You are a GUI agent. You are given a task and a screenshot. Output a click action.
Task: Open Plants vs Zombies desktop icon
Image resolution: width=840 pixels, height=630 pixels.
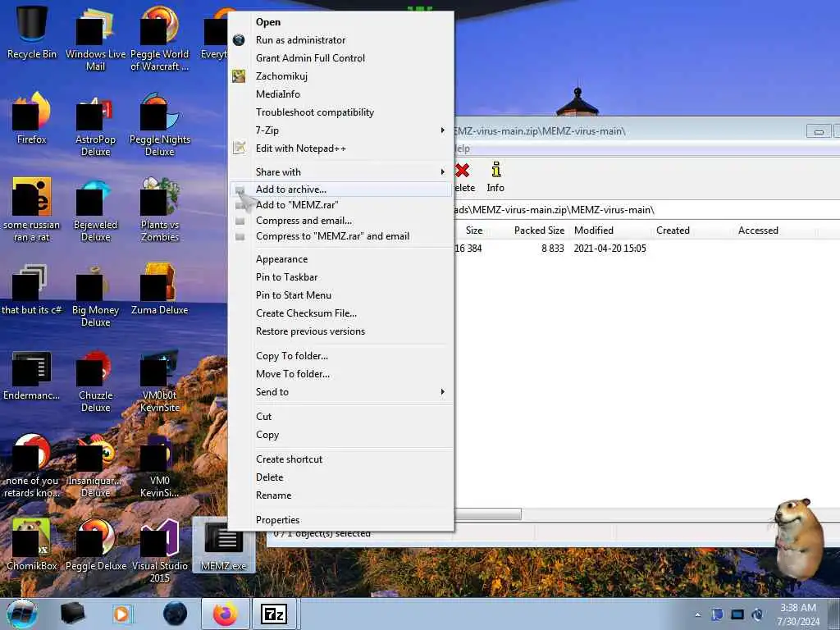(160, 209)
